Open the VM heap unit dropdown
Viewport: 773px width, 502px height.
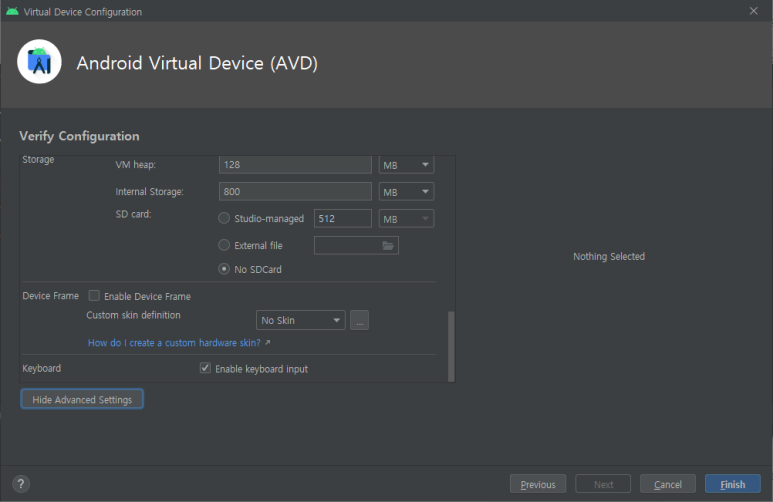406,165
